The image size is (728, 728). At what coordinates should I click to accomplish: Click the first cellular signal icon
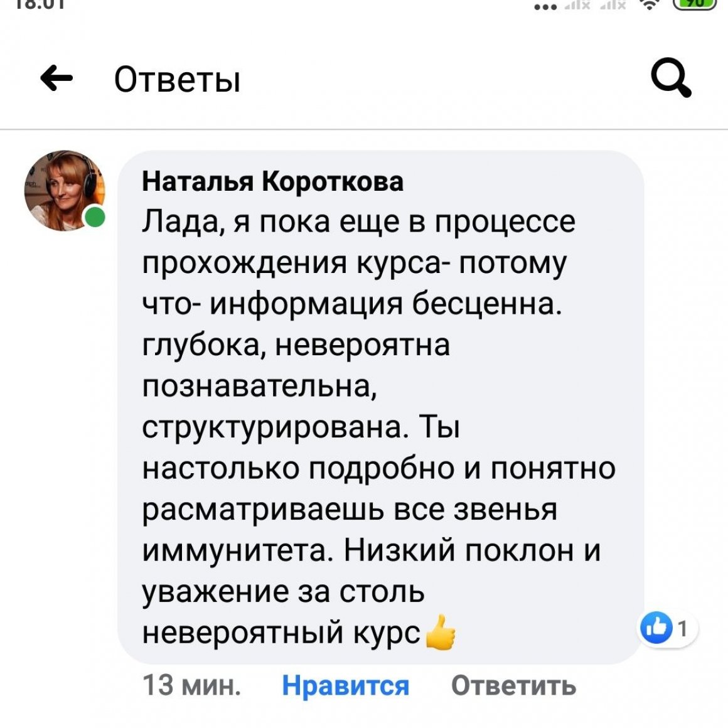(x=575, y=6)
